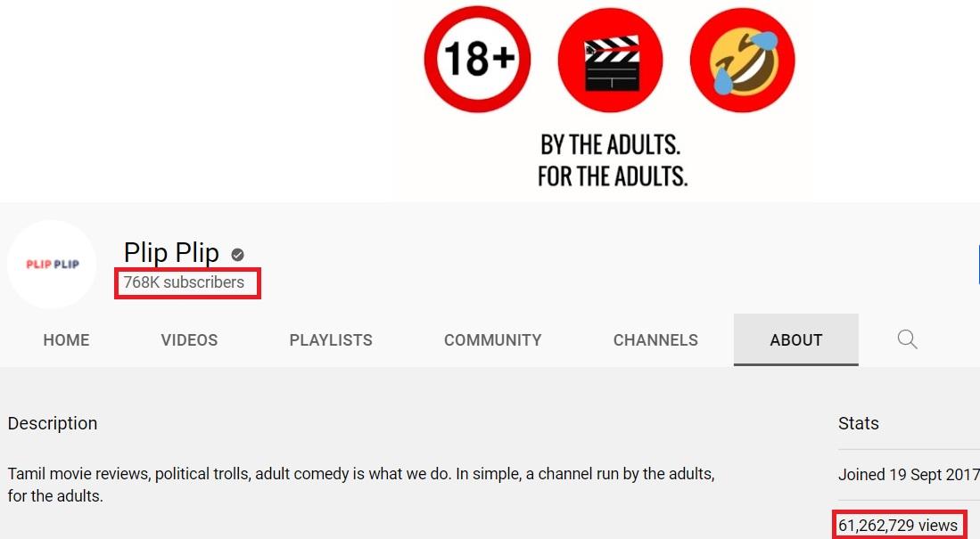Click the 768K subscribers count
980x539 pixels.
(x=184, y=282)
